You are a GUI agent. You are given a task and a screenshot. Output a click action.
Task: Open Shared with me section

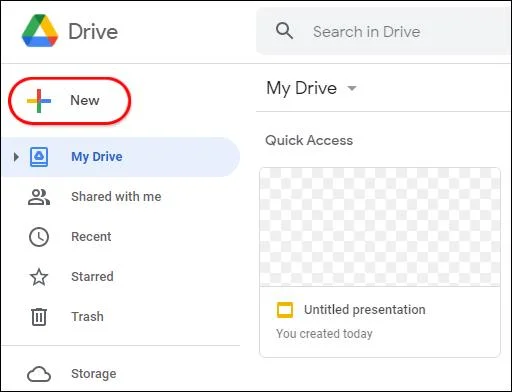coord(116,197)
